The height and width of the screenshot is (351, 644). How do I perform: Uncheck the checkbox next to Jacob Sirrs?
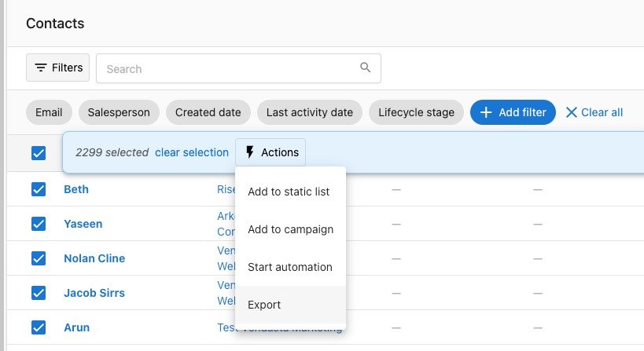click(x=39, y=293)
